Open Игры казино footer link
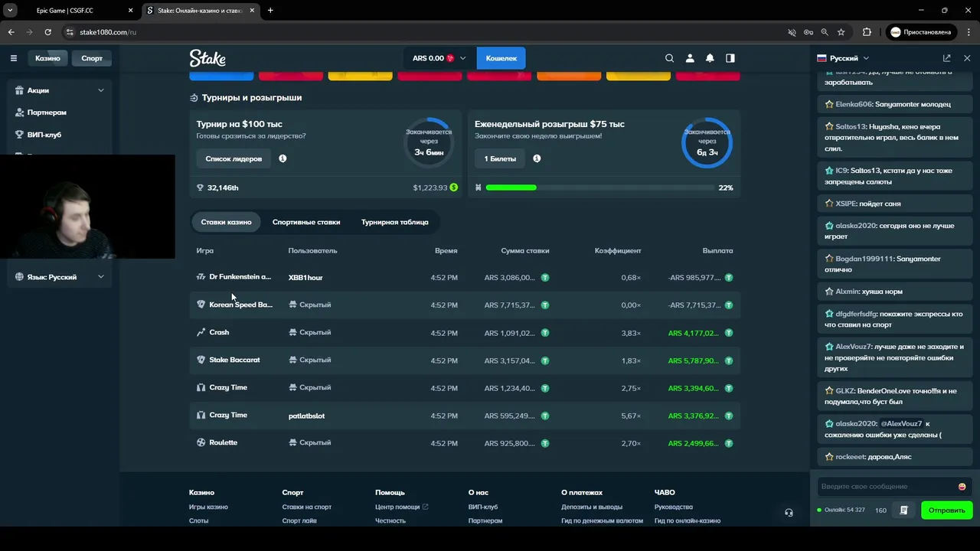980x551 pixels. click(208, 507)
